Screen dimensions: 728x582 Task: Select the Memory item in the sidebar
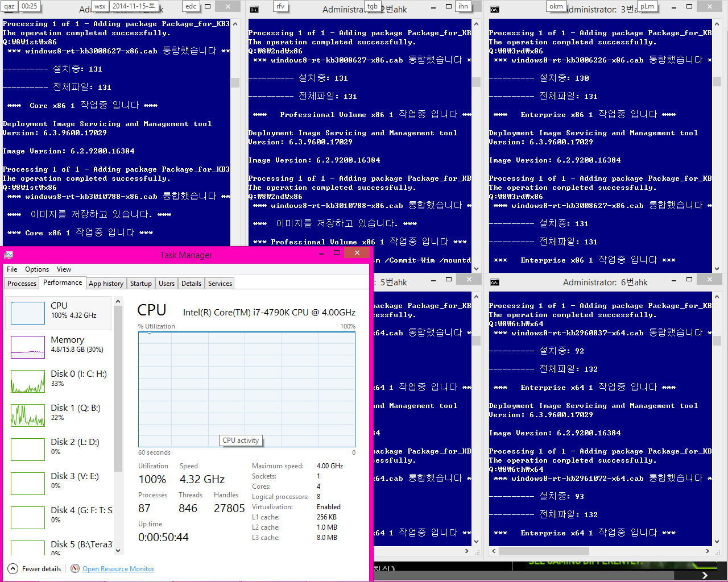59,347
